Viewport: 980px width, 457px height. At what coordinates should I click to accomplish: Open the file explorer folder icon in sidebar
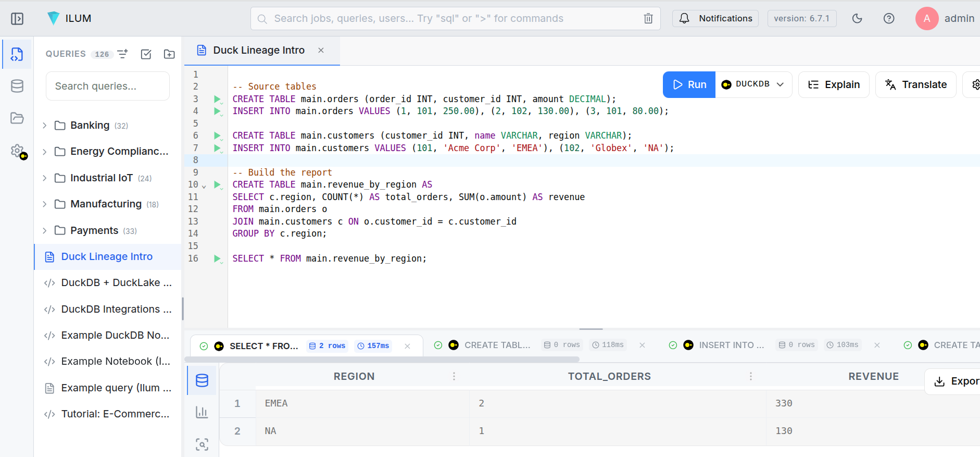coord(17,118)
